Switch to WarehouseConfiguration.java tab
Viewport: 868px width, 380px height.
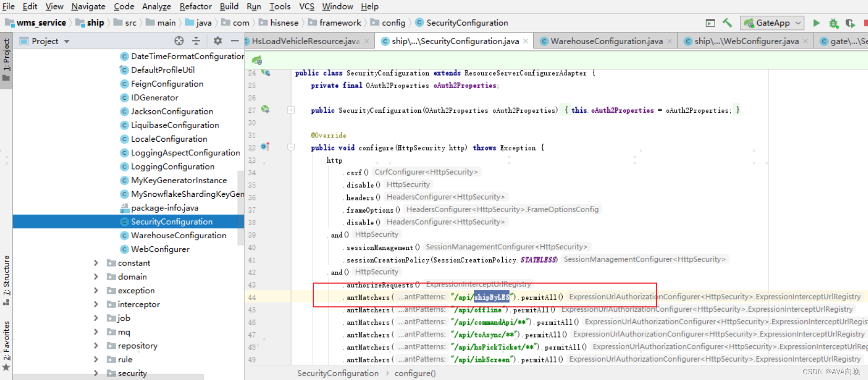pyautogui.click(x=606, y=41)
